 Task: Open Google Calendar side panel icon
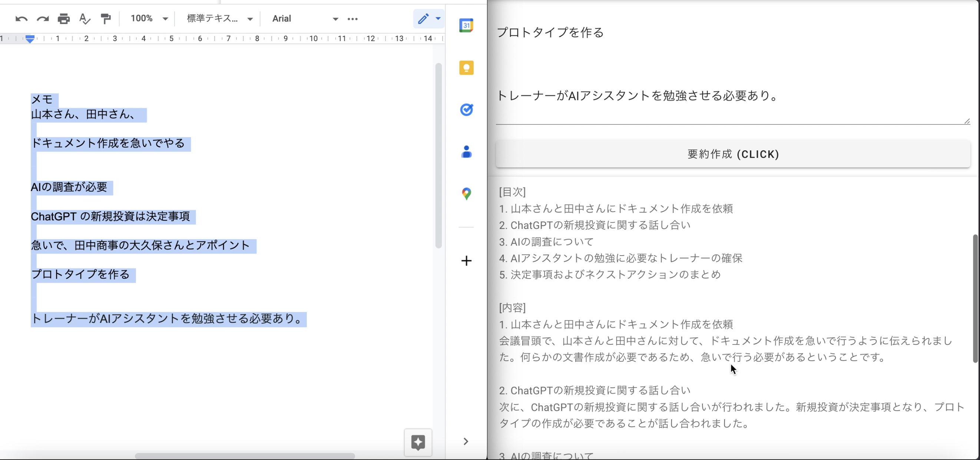click(x=466, y=26)
